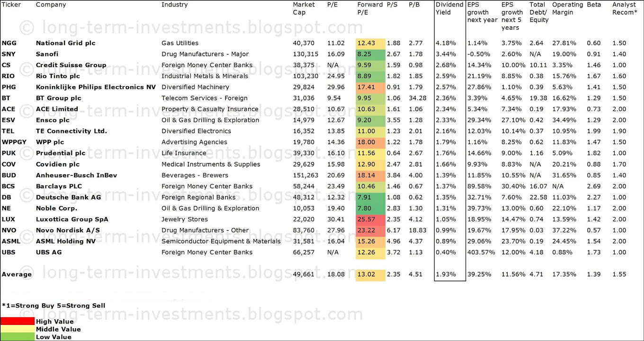Click the BT Group plc company cell
This screenshot has height=341, width=644.
[x=59, y=98]
